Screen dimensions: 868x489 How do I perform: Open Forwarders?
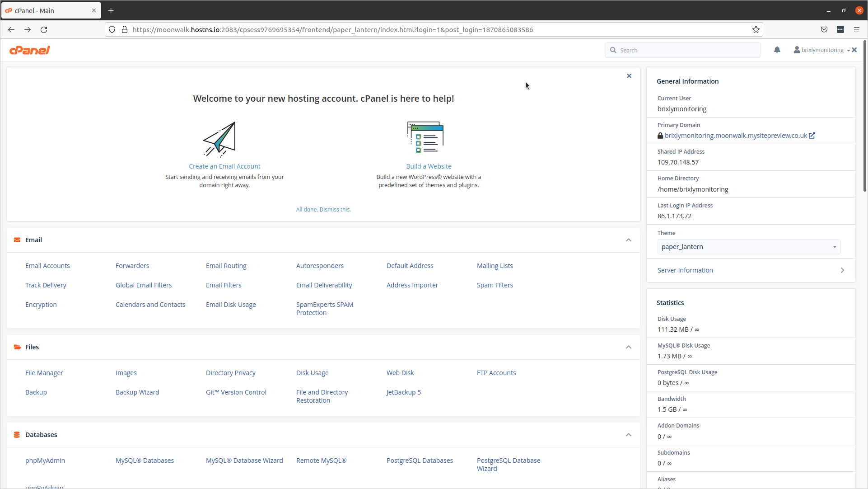pyautogui.click(x=132, y=266)
